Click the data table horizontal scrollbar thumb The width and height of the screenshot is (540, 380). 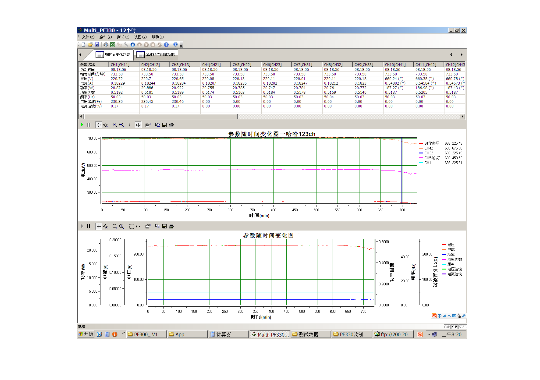click(160, 116)
